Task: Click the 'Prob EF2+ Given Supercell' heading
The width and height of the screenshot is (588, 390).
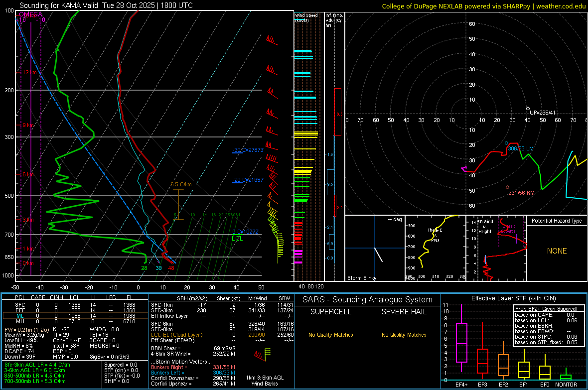Action: click(x=546, y=309)
